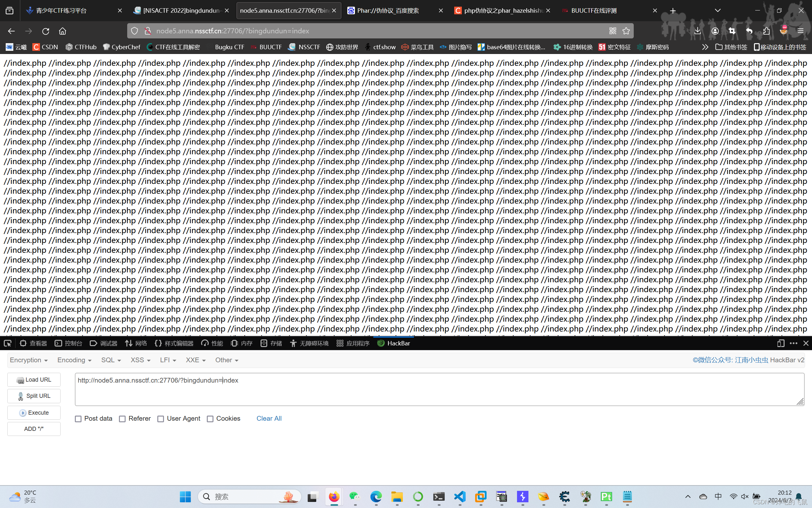This screenshot has height=508, width=812.
Task: Open the 网络 devtools tab
Action: click(136, 343)
